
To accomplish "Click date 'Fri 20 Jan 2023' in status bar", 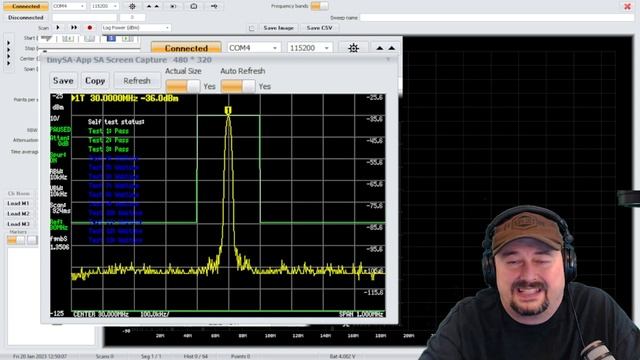I will click(40, 356).
